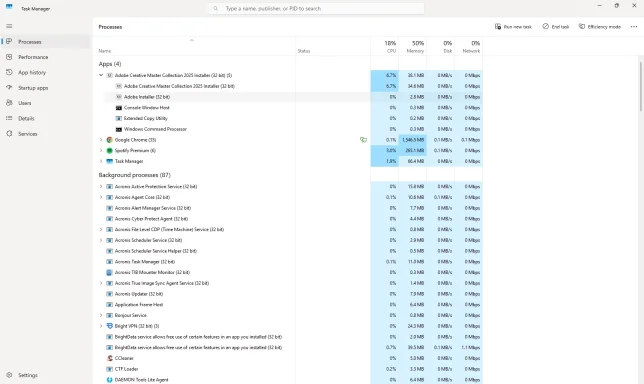Open Settings in the sidebar
Viewport: 644px width, 384px height.
pyautogui.click(x=45, y=375)
